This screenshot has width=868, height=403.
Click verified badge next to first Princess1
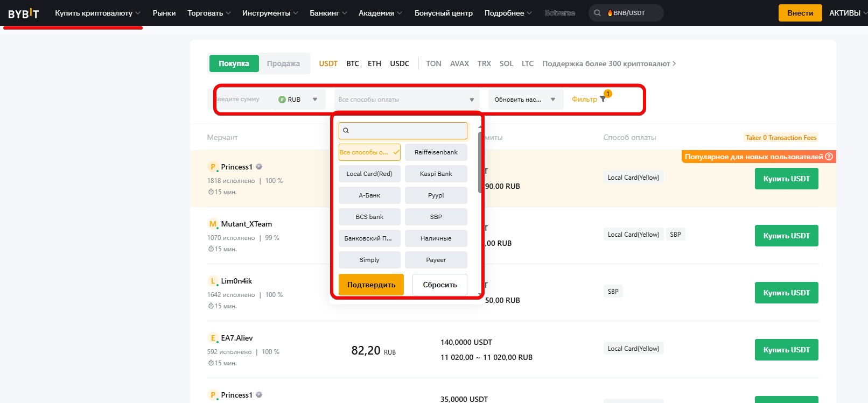[259, 167]
